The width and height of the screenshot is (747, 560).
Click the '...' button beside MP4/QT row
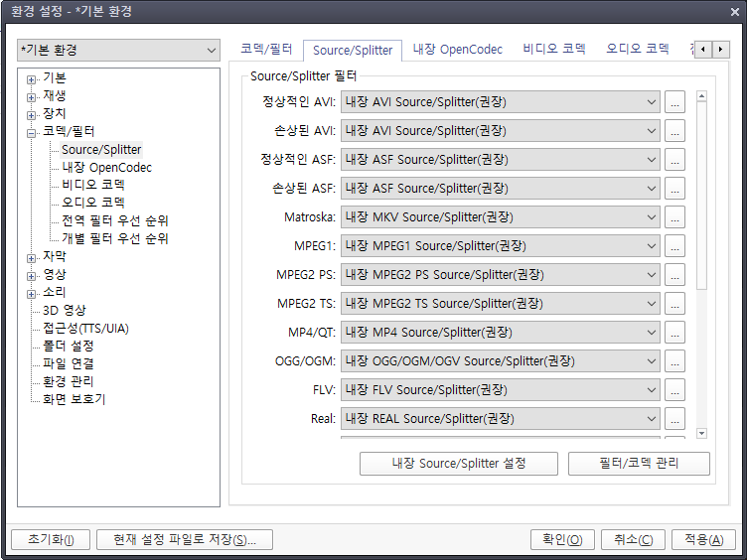pos(674,333)
